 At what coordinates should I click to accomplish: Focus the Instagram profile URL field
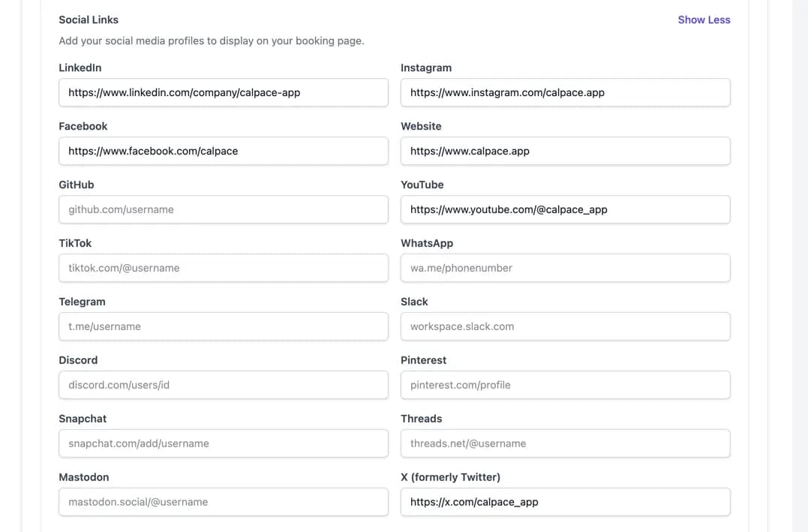pyautogui.click(x=565, y=92)
